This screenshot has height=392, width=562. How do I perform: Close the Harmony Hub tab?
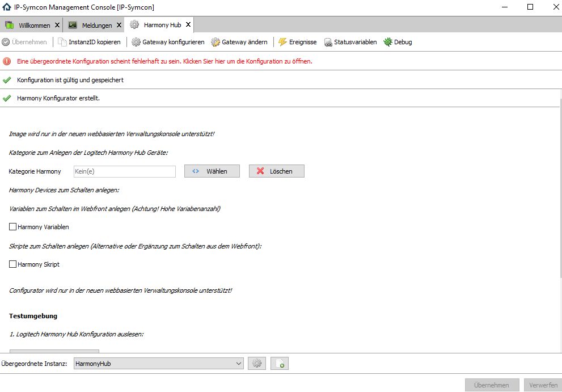[x=188, y=25]
